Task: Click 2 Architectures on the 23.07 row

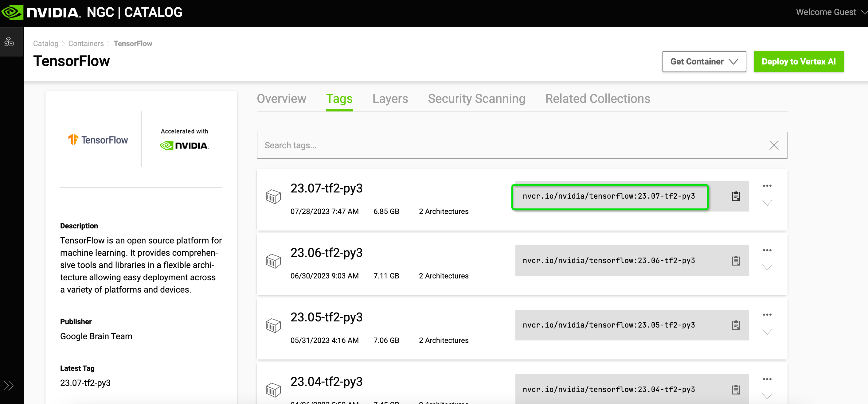Action: point(444,212)
